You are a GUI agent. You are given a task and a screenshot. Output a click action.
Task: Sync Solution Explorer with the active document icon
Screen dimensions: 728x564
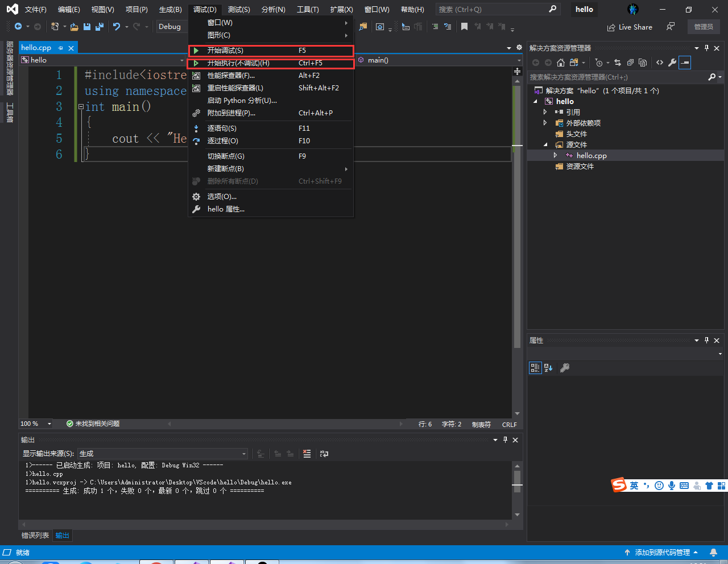pos(618,63)
